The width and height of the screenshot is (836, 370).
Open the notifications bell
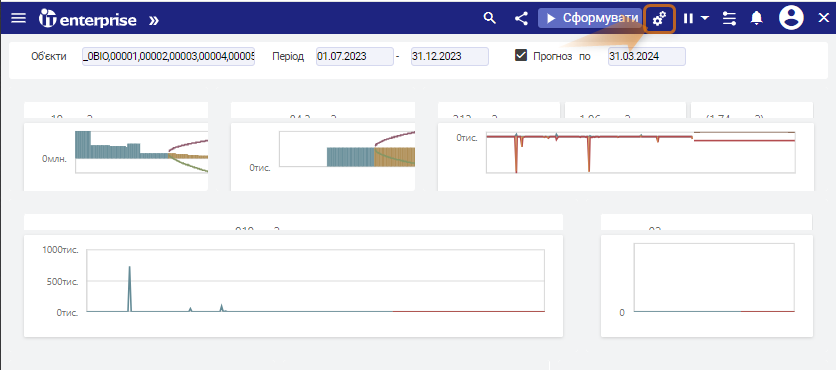[x=756, y=19]
